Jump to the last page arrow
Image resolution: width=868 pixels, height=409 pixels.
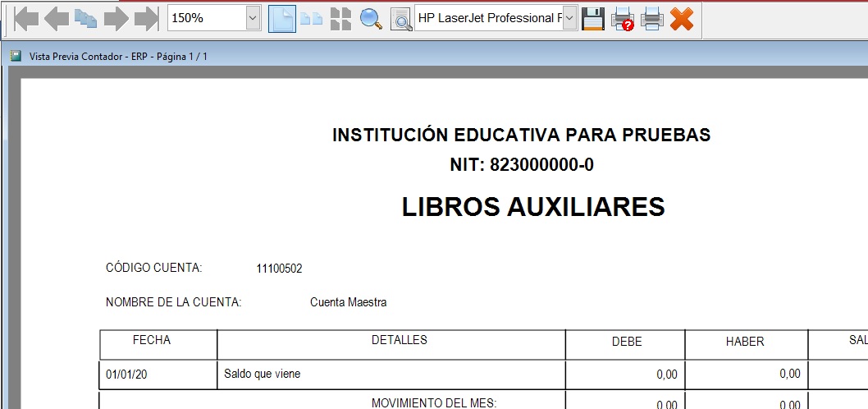(x=146, y=18)
